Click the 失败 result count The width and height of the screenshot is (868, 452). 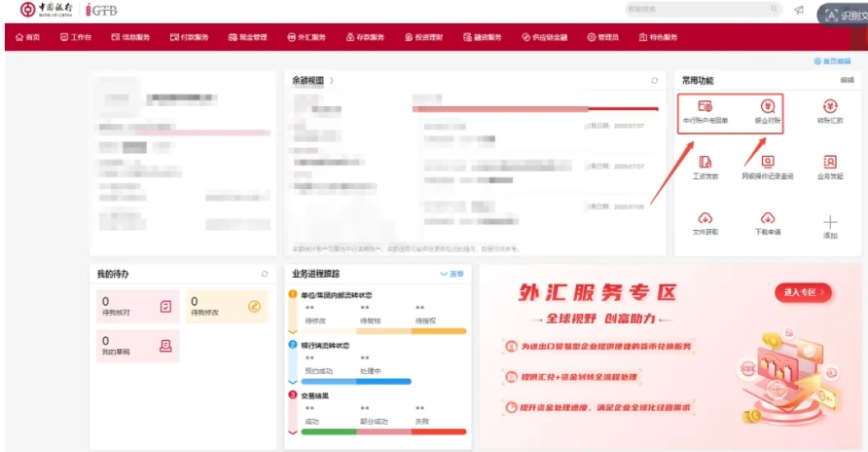[420, 409]
